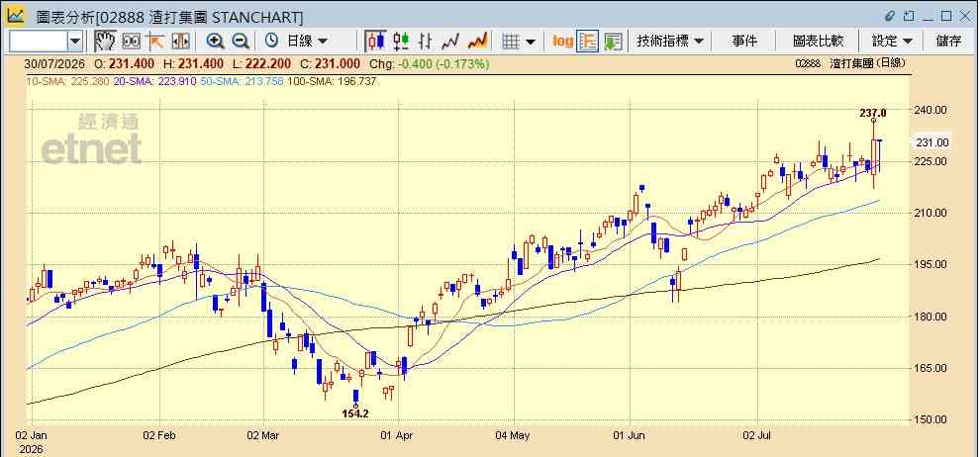Open 圖表比較 chart comparison
Screen dimensions: 980x457
pos(818,42)
